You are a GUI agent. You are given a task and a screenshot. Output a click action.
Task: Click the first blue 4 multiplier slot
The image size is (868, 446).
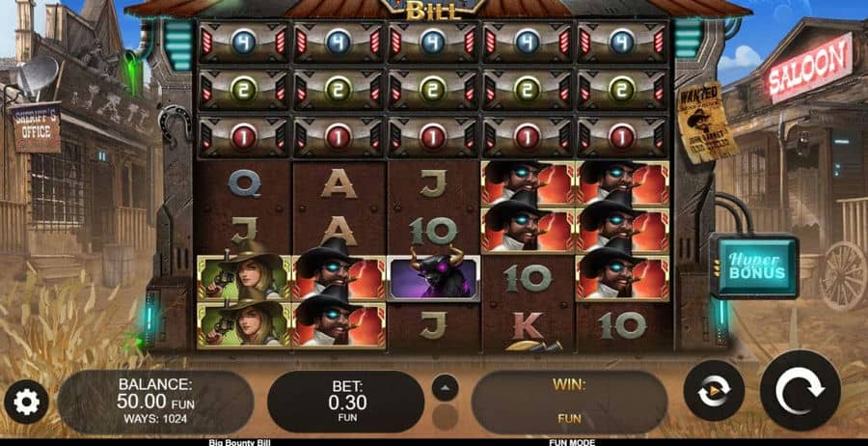[x=244, y=42]
